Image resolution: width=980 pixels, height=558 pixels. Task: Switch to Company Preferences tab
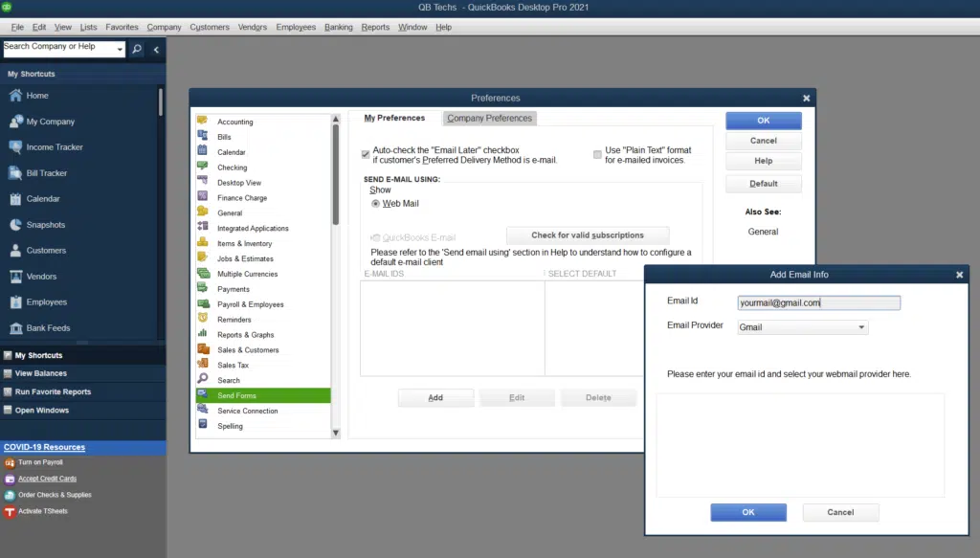(489, 118)
